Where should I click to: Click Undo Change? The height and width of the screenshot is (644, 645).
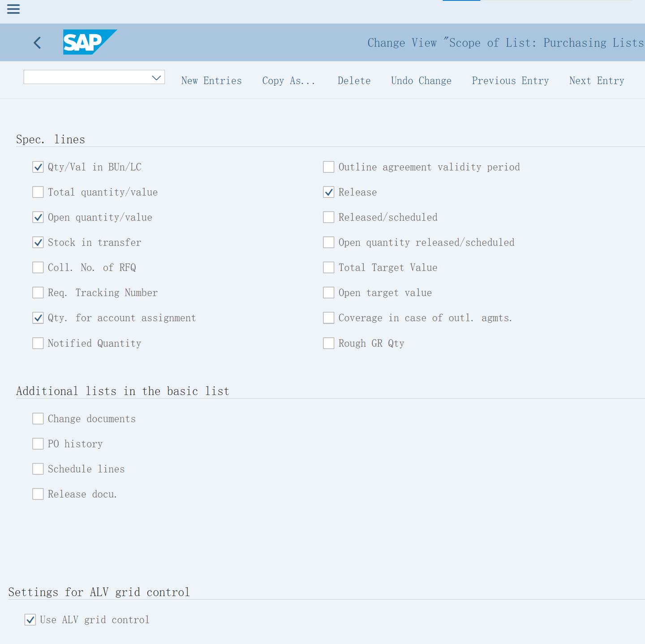click(x=421, y=81)
